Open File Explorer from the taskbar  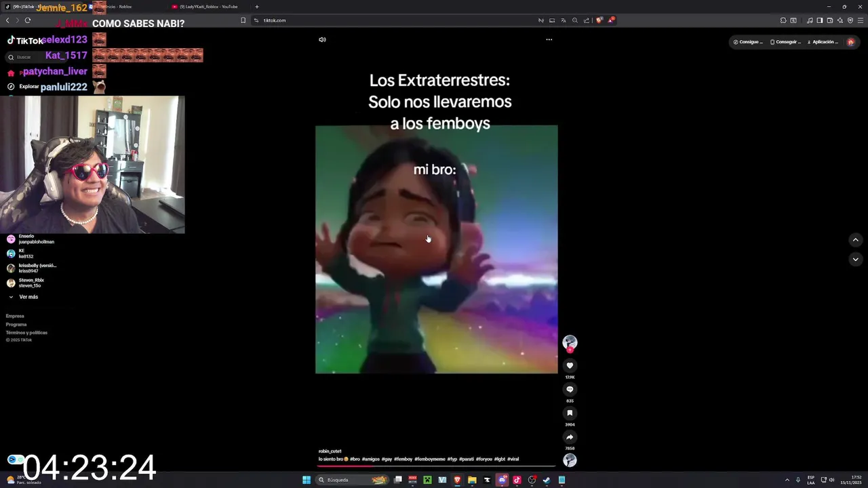[x=472, y=480]
